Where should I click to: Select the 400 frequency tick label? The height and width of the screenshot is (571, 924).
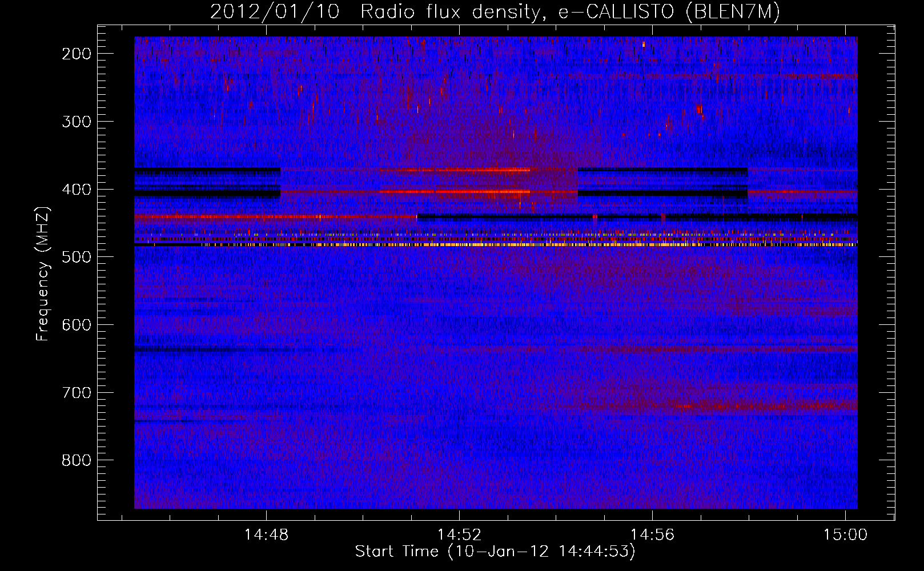pyautogui.click(x=76, y=190)
